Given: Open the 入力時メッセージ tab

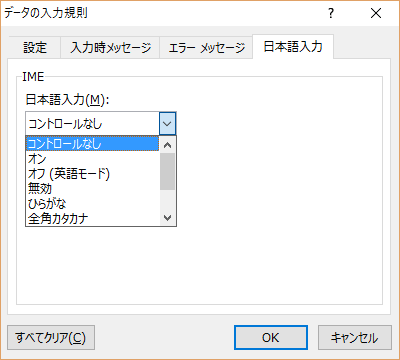Looking at the screenshot, I should click(110, 47).
